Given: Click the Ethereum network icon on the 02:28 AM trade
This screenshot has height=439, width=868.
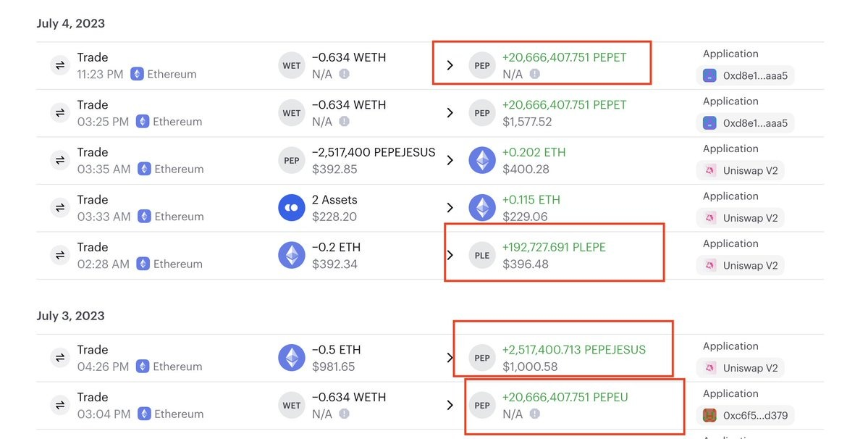Looking at the screenshot, I should point(143,264).
